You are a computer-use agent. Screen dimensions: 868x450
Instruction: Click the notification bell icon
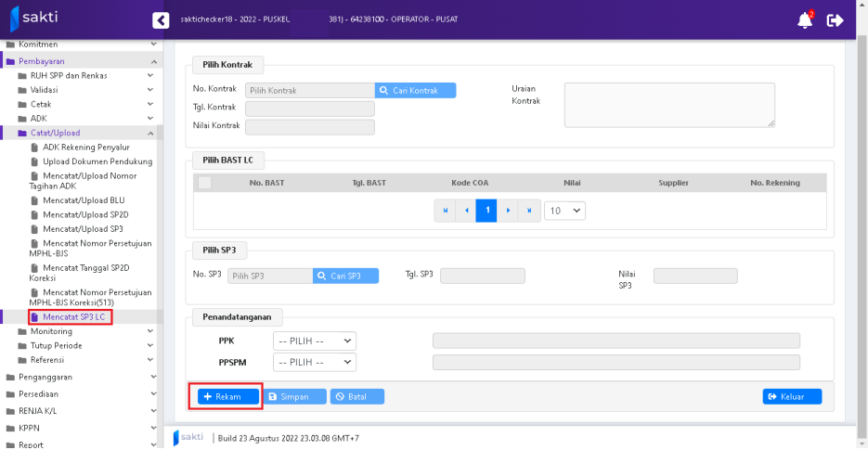804,20
